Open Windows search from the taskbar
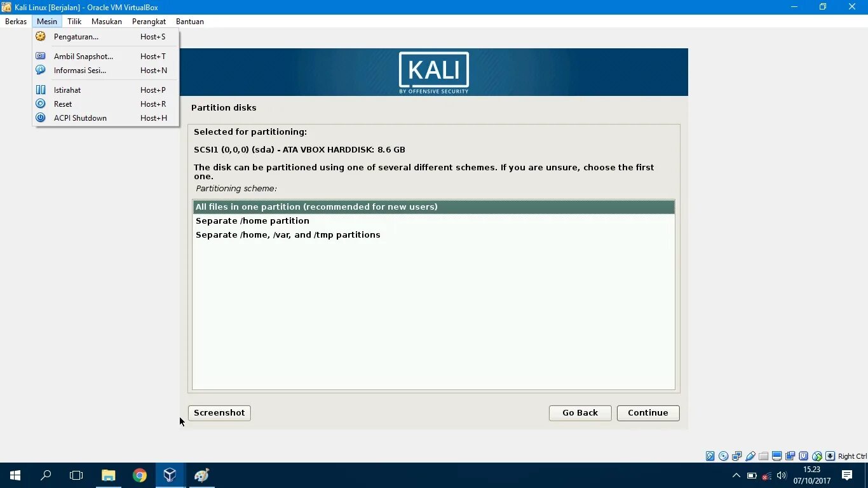 [46, 475]
